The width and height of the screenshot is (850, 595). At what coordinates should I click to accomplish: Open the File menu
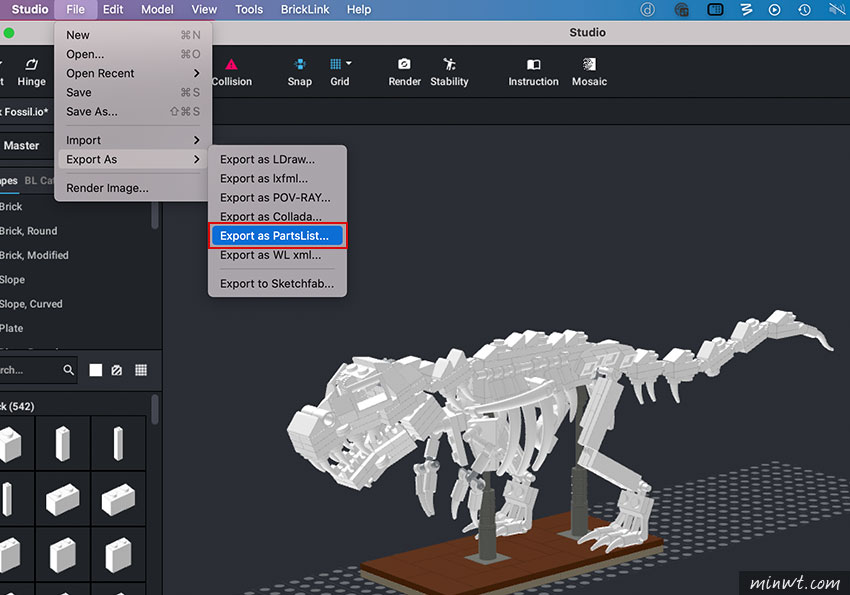click(75, 9)
